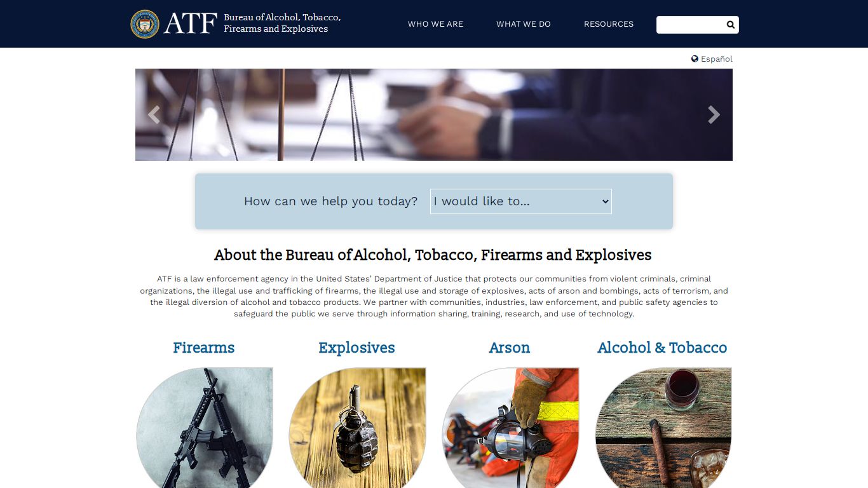Click the carousel banner image
The height and width of the screenshot is (488, 868).
[434, 114]
